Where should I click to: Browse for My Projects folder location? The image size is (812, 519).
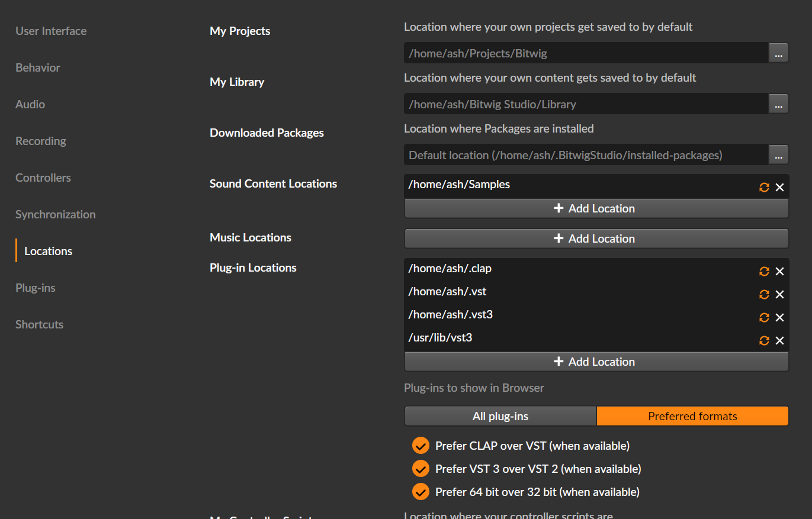[778, 53]
